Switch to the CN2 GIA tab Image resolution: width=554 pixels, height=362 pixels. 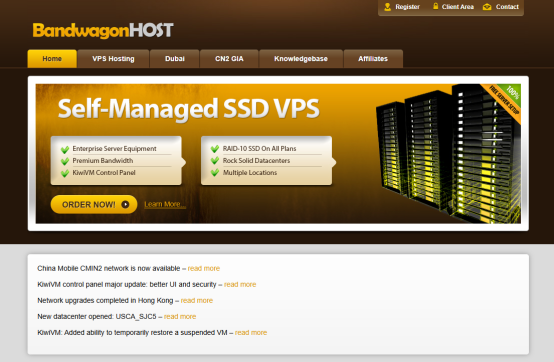coord(229,59)
